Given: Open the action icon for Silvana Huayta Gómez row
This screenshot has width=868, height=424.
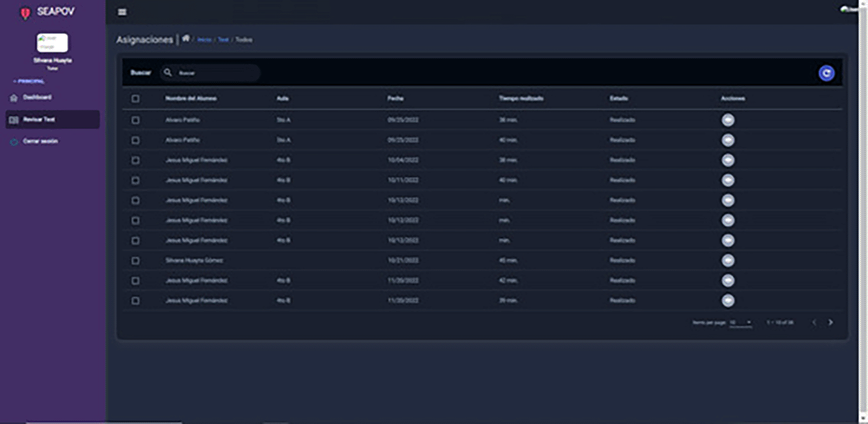Looking at the screenshot, I should (727, 260).
